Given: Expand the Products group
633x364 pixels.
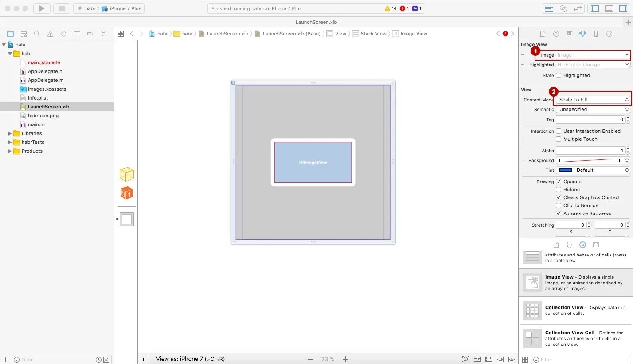Looking at the screenshot, I should [10, 151].
